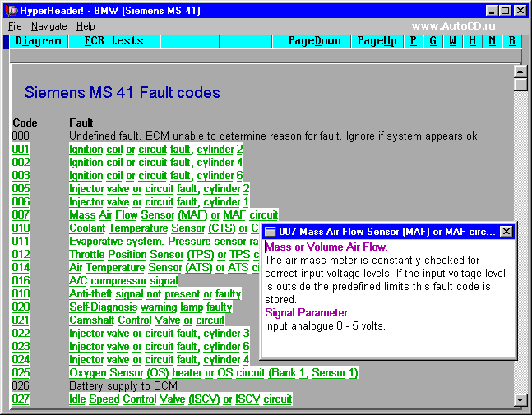Open 'Ignition coil or circuit fault, cylinder 2'
Screen dimensions: 532x415
point(156,150)
